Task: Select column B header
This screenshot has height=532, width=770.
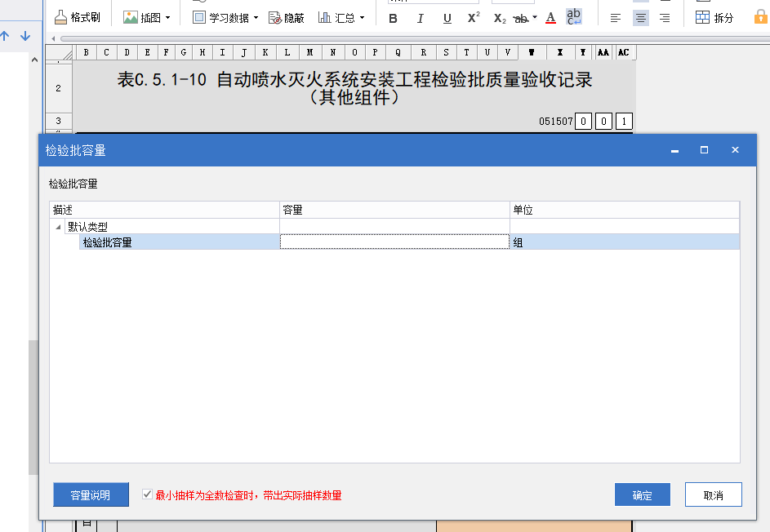Action: coord(87,52)
